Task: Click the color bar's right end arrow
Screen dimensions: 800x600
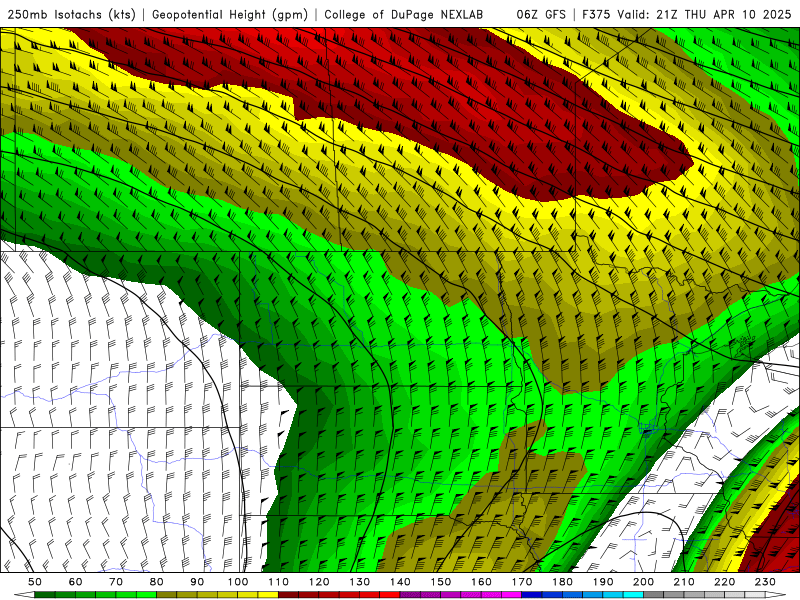Action: (x=776, y=595)
